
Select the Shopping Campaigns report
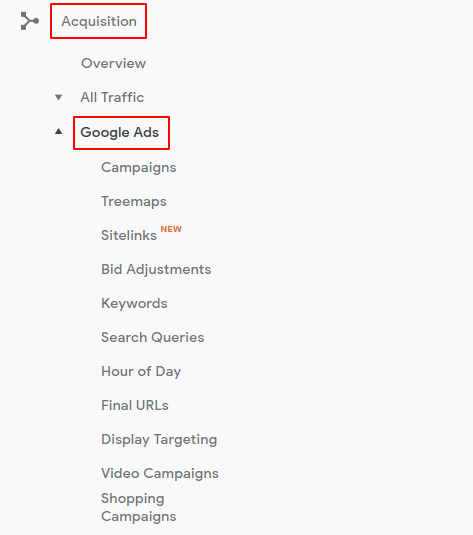point(139,507)
